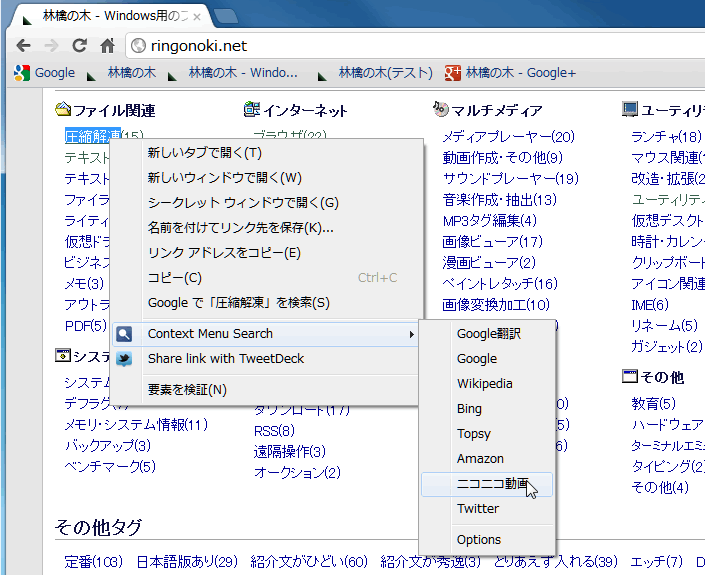The width and height of the screenshot is (705, 575).
Task: Click the その他 category window icon
Action: click(630, 376)
